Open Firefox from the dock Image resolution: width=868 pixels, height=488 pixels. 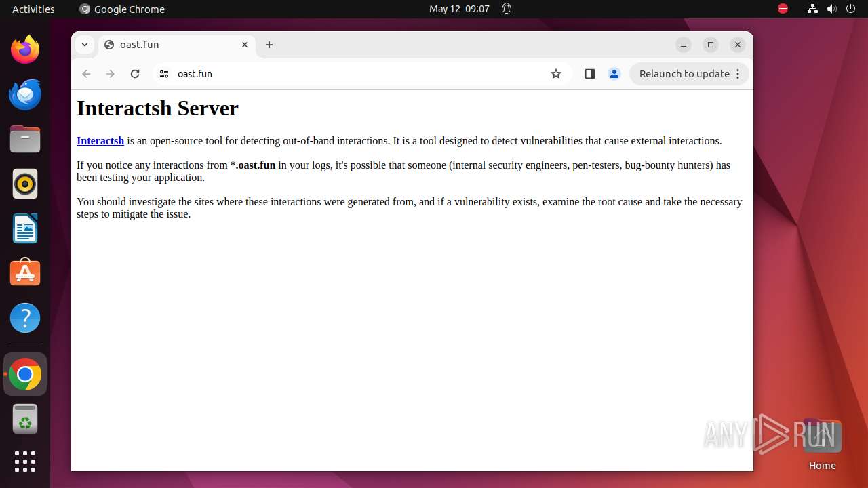tap(25, 50)
